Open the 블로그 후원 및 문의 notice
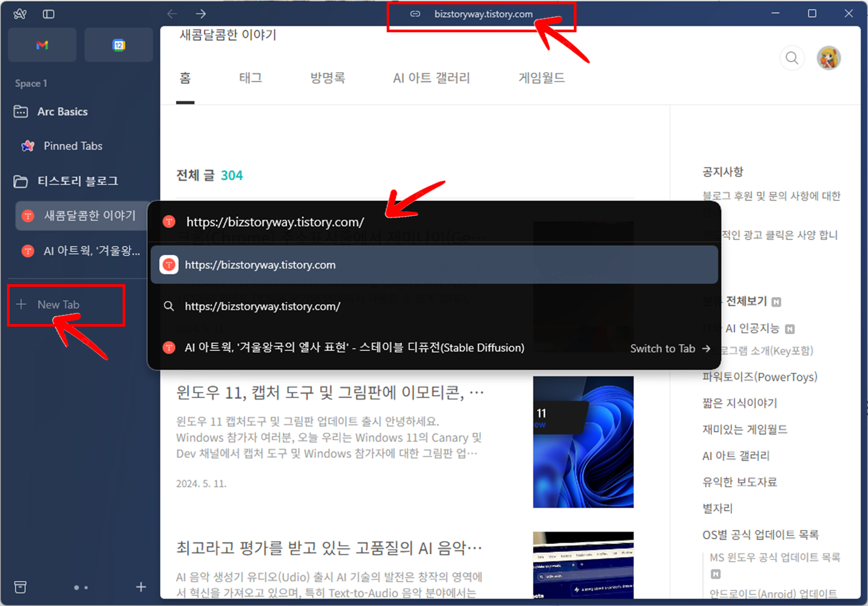The image size is (868, 606). coord(771,196)
